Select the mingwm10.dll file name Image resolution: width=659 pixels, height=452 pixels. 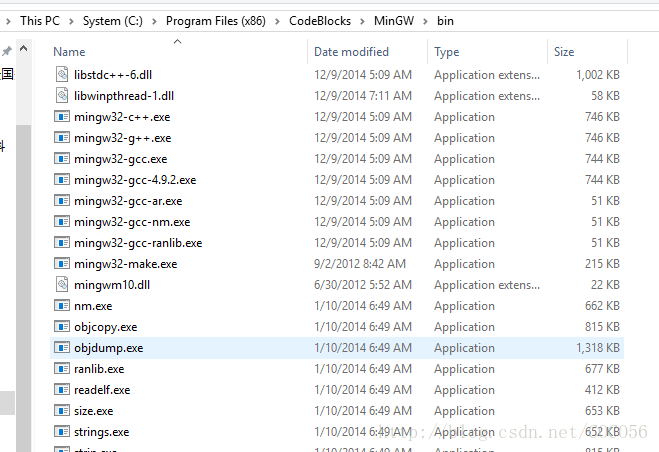pos(112,285)
